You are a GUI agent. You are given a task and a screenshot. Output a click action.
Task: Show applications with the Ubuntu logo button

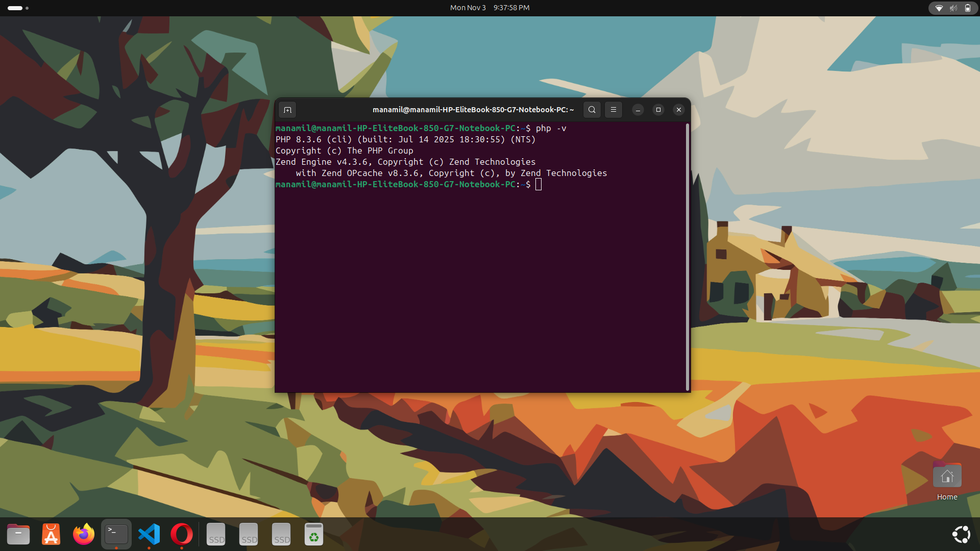pyautogui.click(x=961, y=534)
